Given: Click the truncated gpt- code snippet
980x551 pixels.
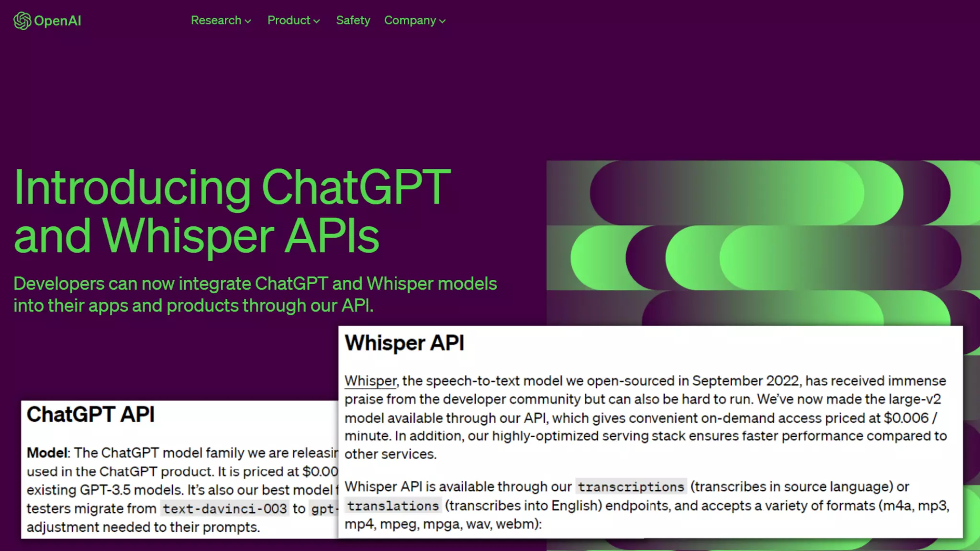Looking at the screenshot, I should click(x=324, y=508).
